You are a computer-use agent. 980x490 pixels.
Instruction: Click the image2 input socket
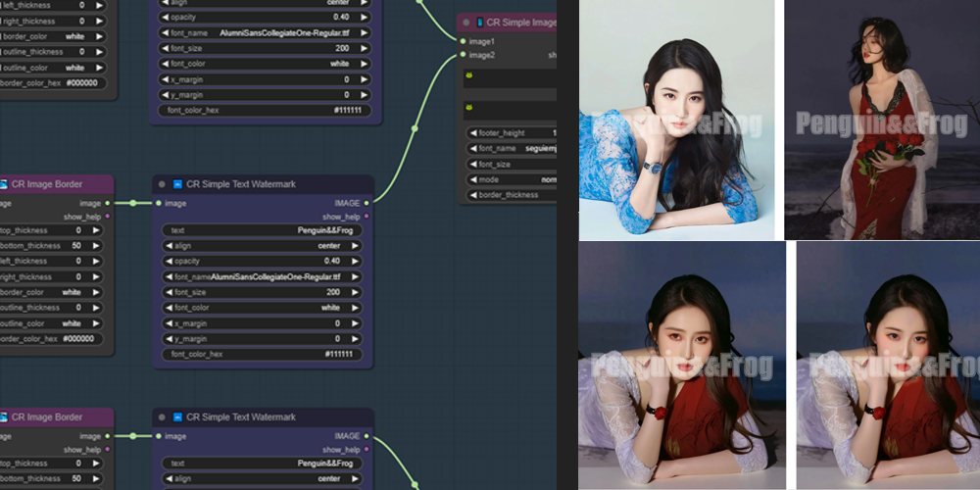coord(463,55)
